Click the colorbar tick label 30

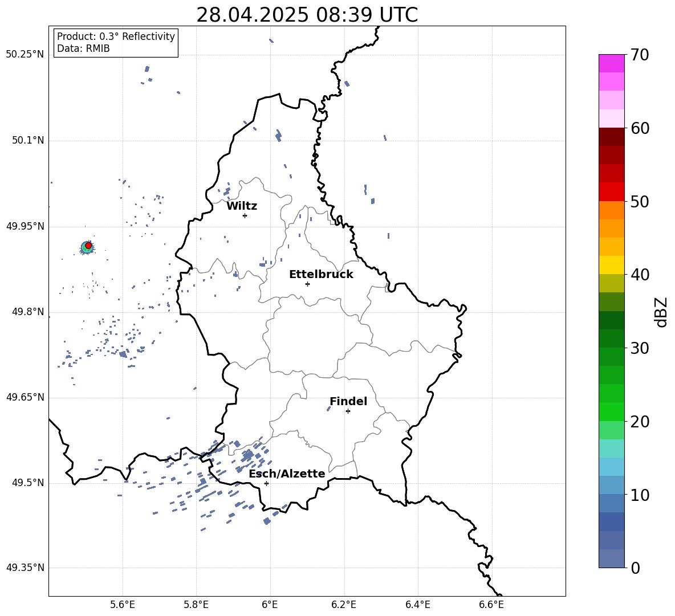(640, 348)
